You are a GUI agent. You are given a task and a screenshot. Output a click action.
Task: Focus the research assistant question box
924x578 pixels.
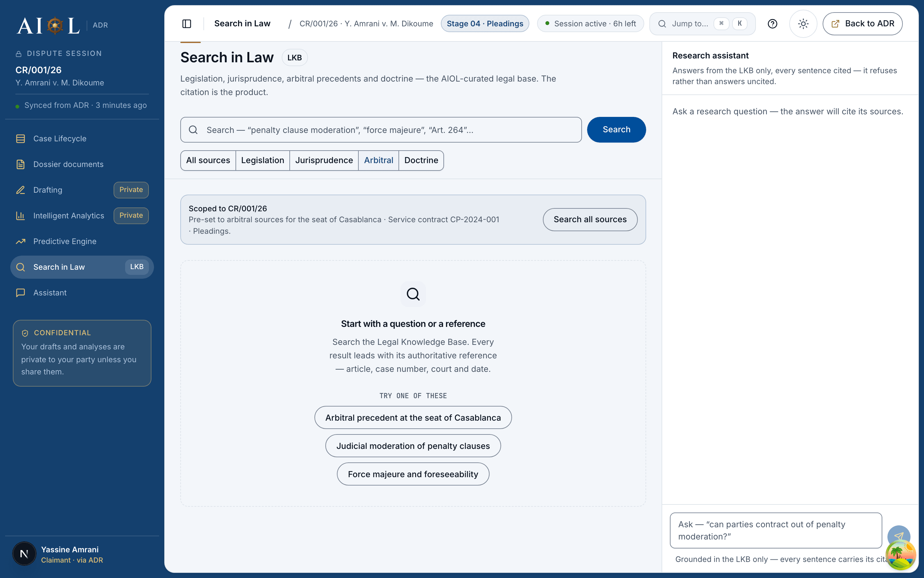click(x=776, y=530)
